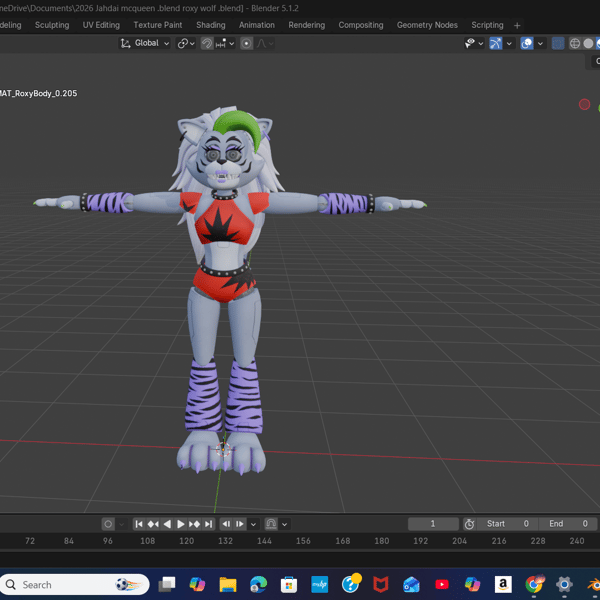Viewport: 600px width, 600px height.
Task: Open the Animation workspace tab
Action: pos(257,25)
